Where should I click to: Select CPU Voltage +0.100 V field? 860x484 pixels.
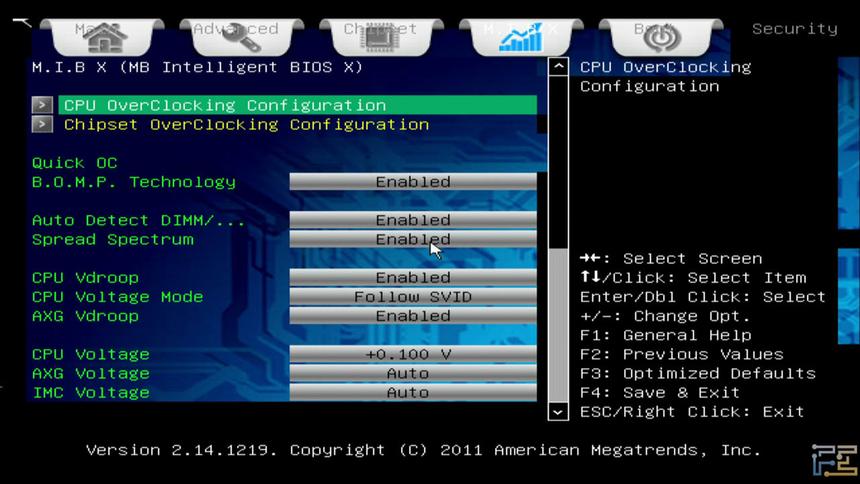pyautogui.click(x=413, y=354)
